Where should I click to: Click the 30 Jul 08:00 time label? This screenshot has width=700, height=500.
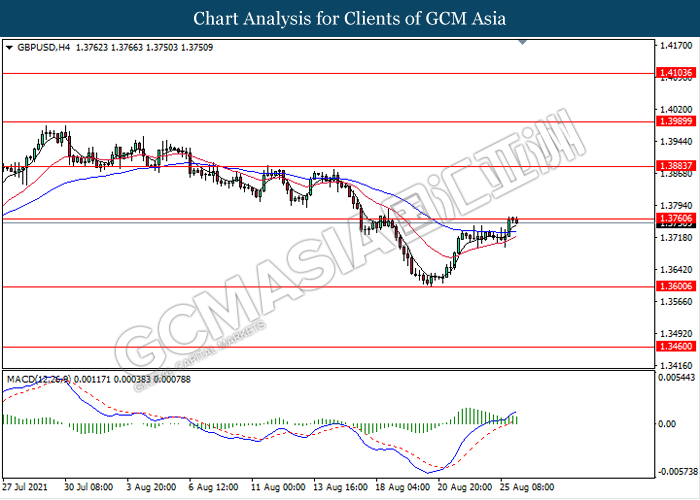click(x=88, y=487)
